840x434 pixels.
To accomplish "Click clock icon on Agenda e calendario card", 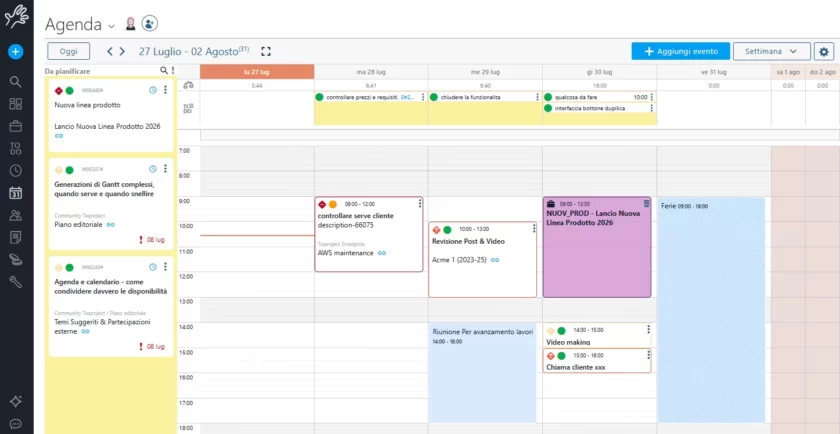I will tap(153, 266).
